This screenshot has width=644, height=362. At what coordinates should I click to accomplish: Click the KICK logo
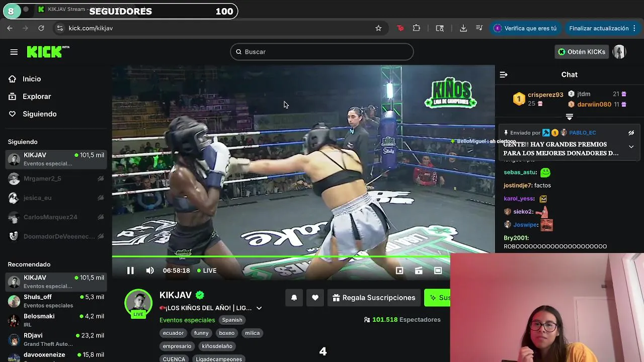pyautogui.click(x=48, y=52)
